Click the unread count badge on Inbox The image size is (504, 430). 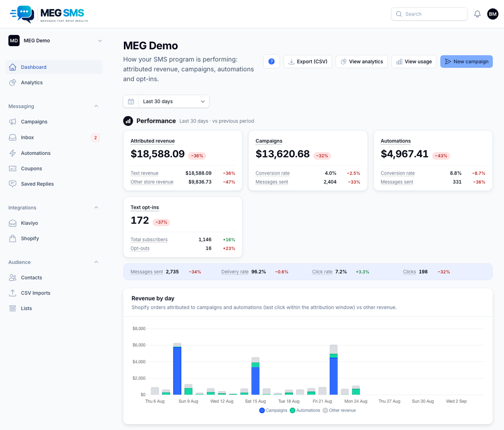pyautogui.click(x=95, y=138)
